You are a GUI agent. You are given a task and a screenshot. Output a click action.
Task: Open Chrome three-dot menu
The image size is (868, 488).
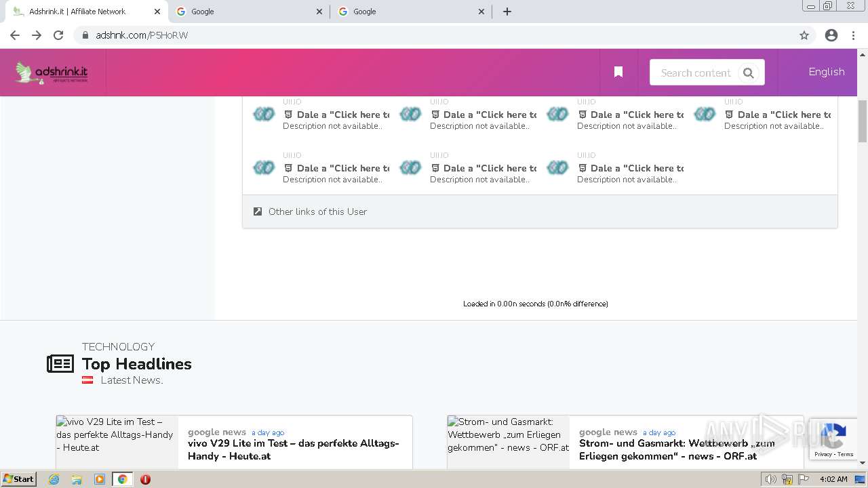tap(854, 35)
